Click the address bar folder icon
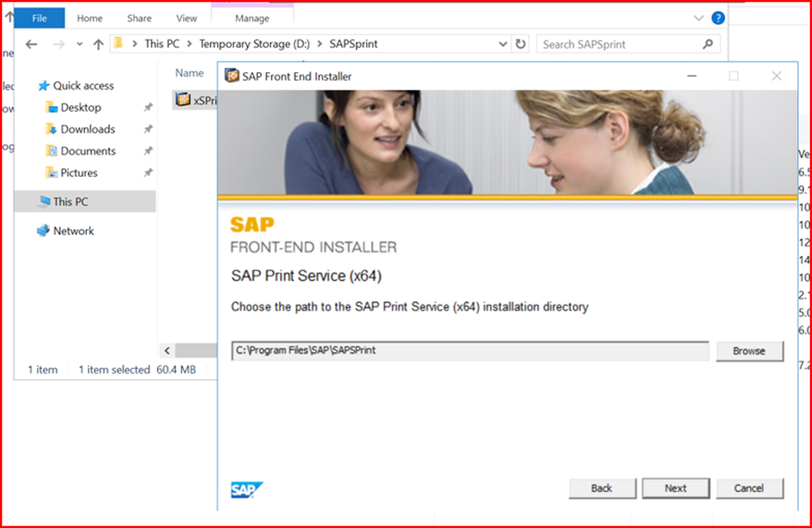 tap(118, 43)
